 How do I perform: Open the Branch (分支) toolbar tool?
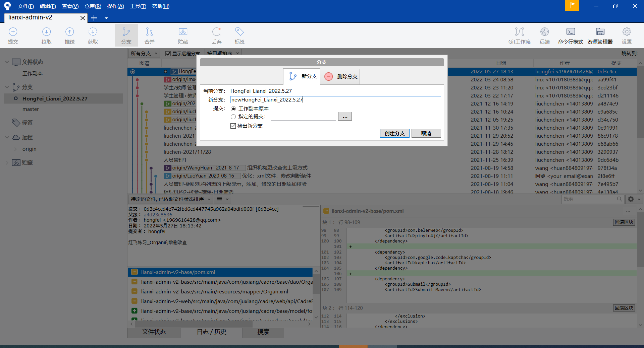tap(126, 36)
